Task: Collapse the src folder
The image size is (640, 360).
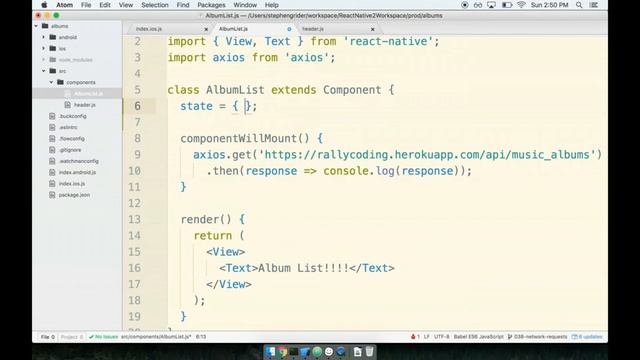Action: click(x=44, y=71)
